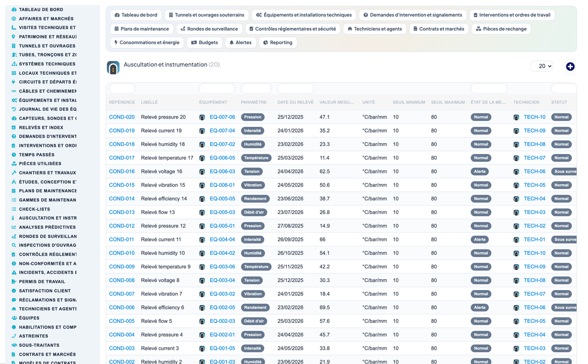Viewport: 588px width, 364px height.
Task: Click the blue plus add-record icon
Action: (570, 67)
